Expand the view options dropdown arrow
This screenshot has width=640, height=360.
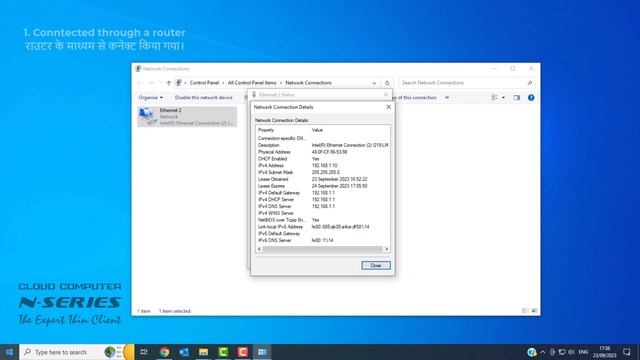pyautogui.click(x=503, y=98)
